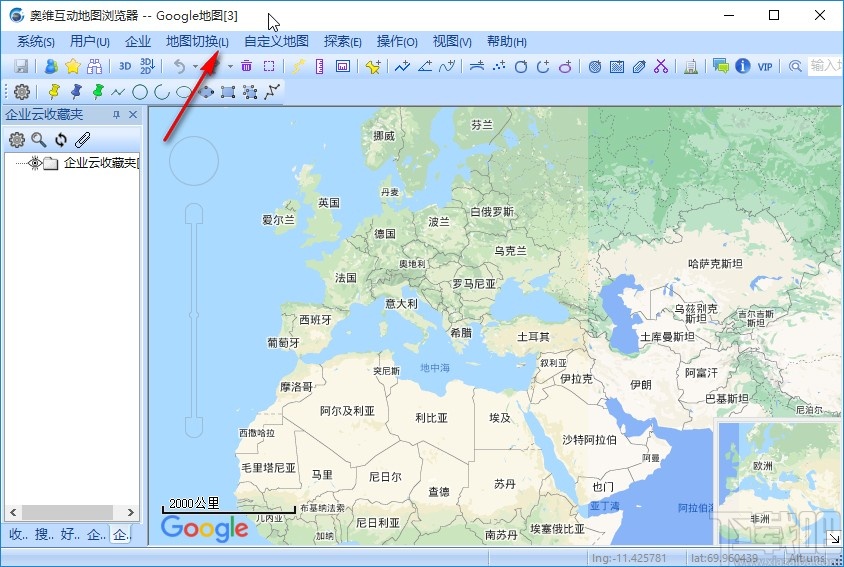Expand the undo dropdown arrow
This screenshot has width=844, height=567.
tap(195, 67)
